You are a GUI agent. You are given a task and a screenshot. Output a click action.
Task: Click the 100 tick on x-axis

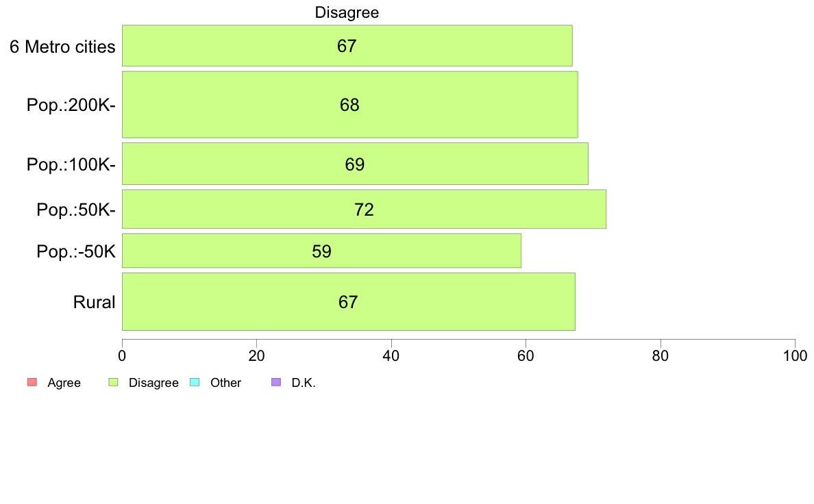[x=795, y=356]
